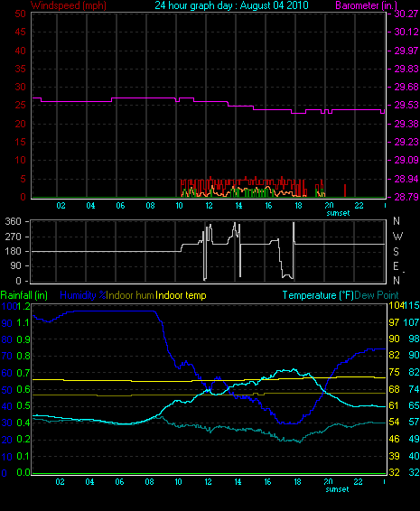Select barometer scale value 29.23

[406, 142]
